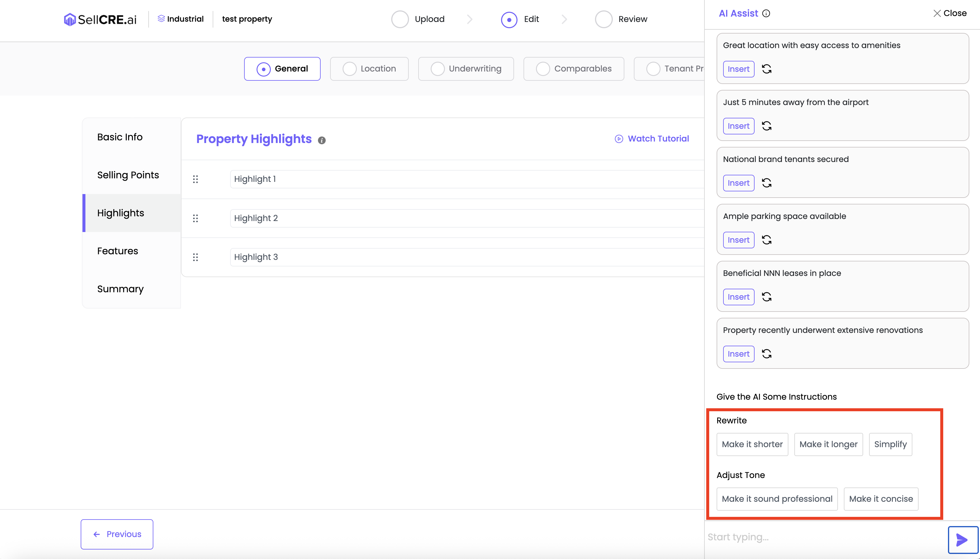Click the send message arrow icon
980x559 pixels.
pyautogui.click(x=962, y=539)
